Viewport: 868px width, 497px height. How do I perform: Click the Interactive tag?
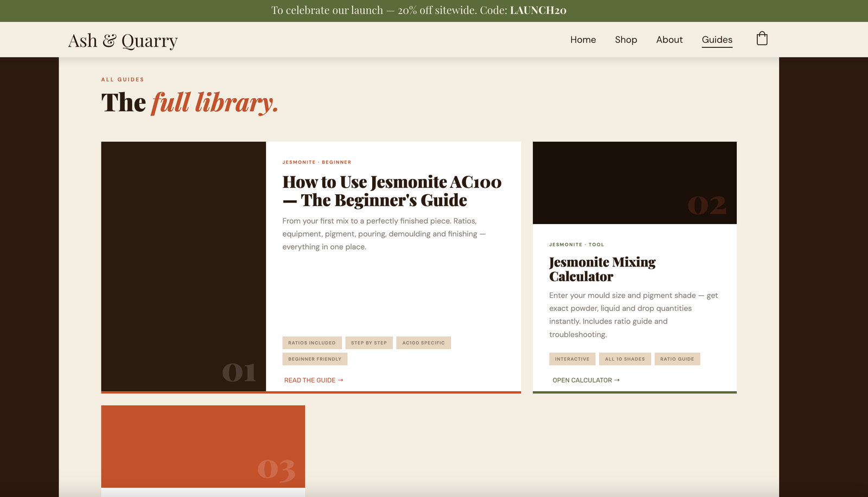tap(572, 359)
